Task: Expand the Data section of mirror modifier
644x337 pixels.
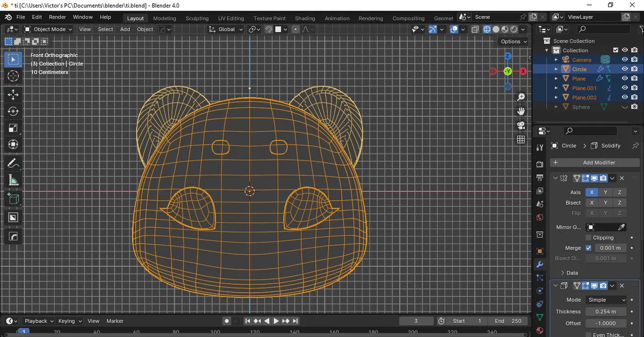Action: click(x=569, y=273)
